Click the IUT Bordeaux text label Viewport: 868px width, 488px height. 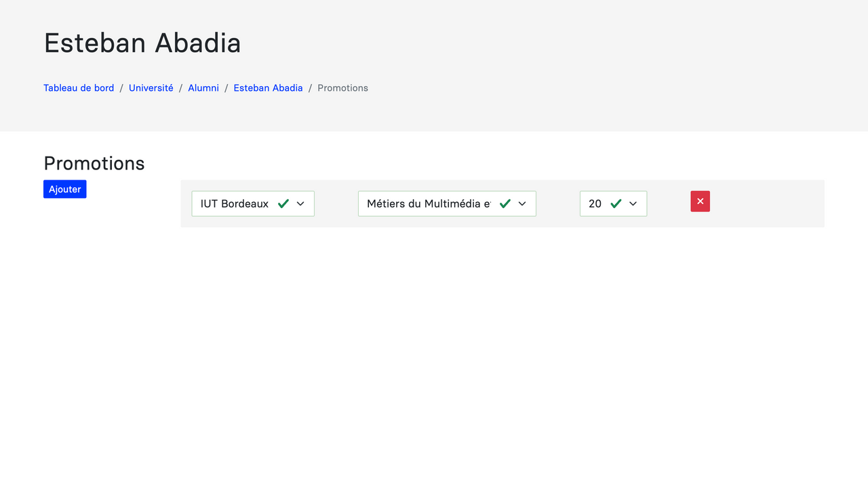coord(234,203)
